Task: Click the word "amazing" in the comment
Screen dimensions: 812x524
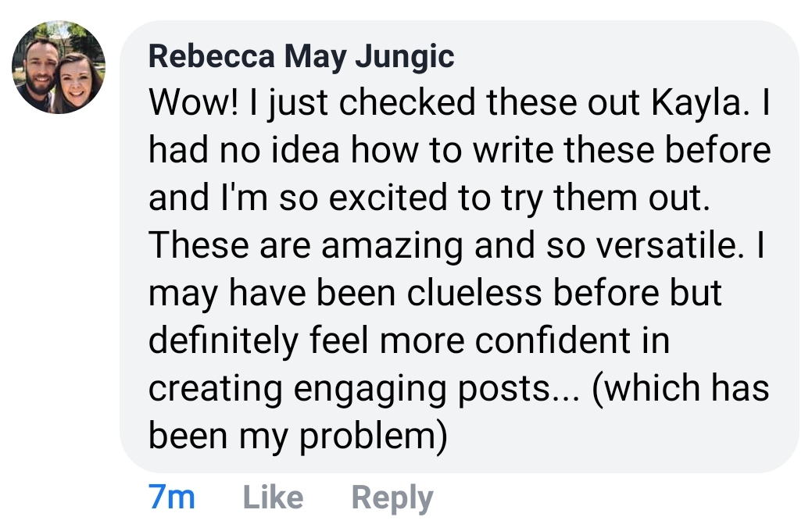Action: [392, 246]
